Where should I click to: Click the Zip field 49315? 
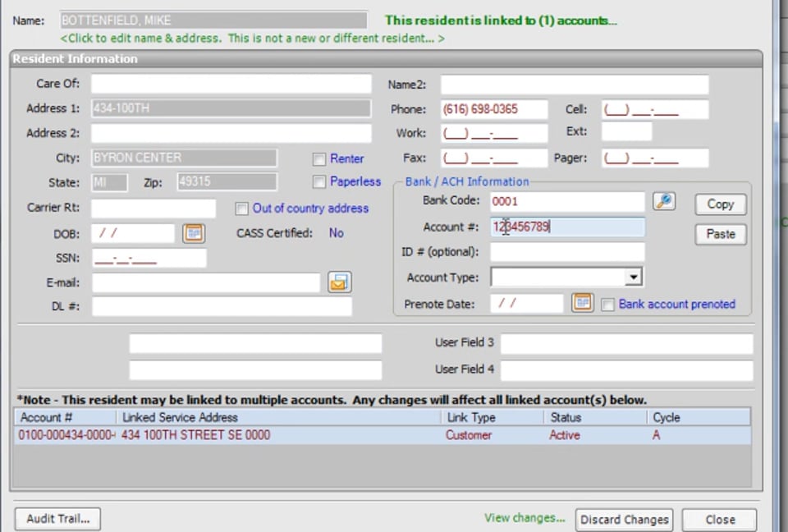(227, 181)
